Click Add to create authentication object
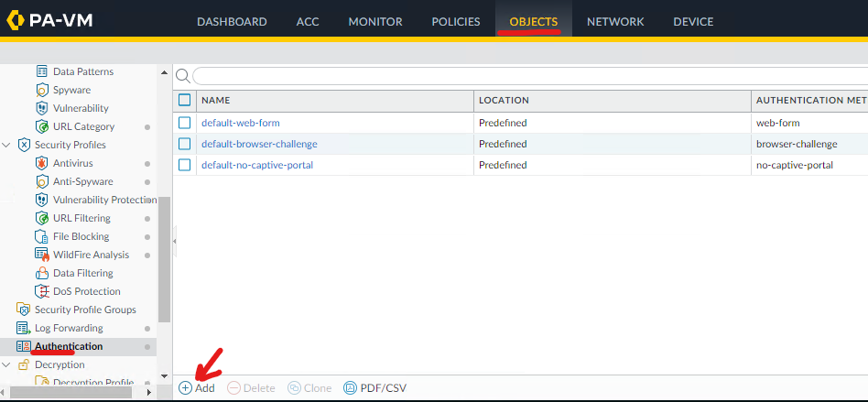Image resolution: width=868 pixels, height=402 pixels. point(197,388)
